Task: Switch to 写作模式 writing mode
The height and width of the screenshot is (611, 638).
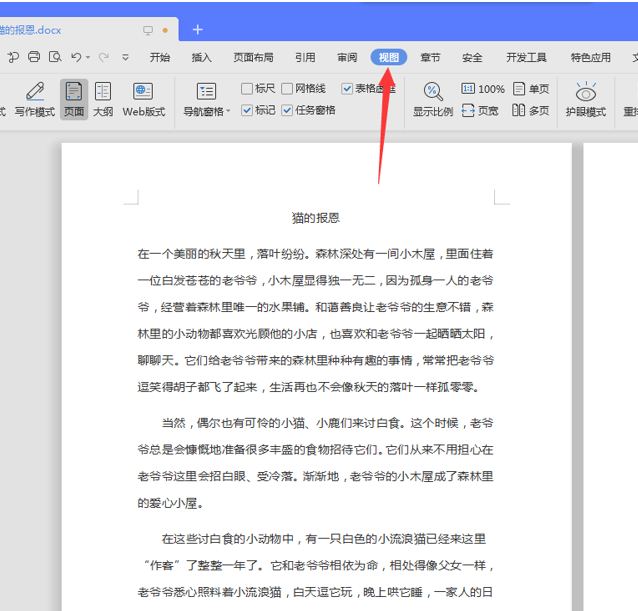Action: (35, 99)
